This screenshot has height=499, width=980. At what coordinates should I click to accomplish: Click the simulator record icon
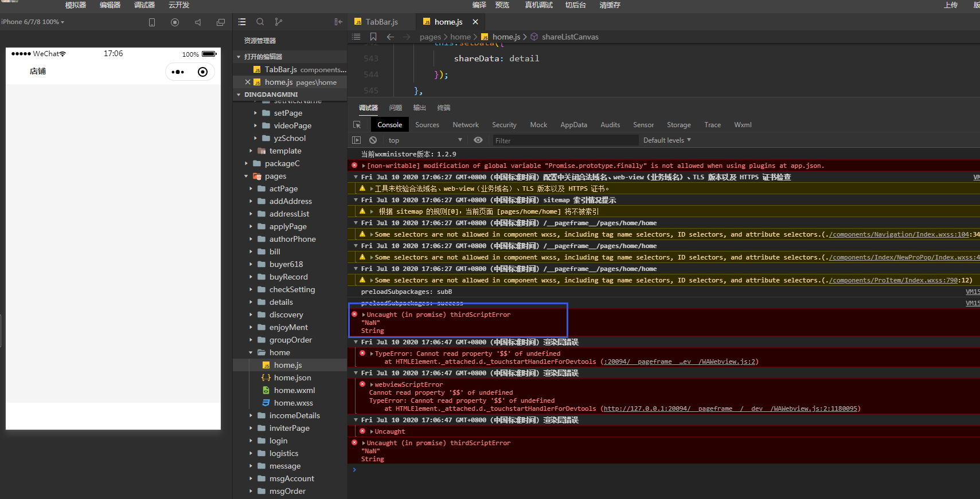(x=175, y=22)
